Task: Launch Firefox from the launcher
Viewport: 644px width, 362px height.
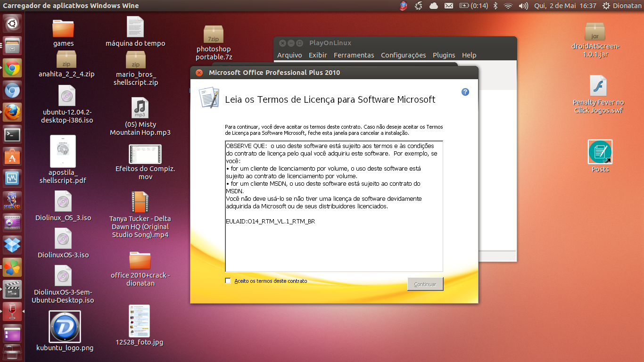Action: [12, 113]
